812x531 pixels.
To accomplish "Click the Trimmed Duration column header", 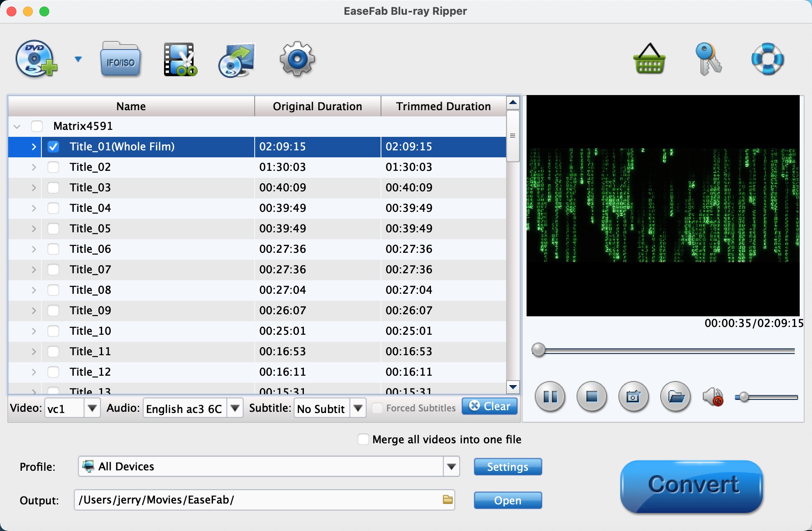I will coord(443,106).
